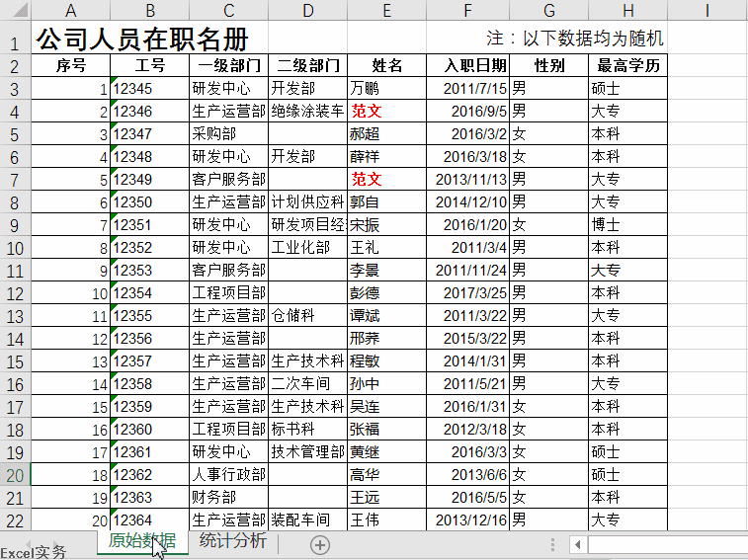Viewport: 748px width, 560px height.
Task: Click the date cell 2016/3/18
Action: tap(468, 156)
